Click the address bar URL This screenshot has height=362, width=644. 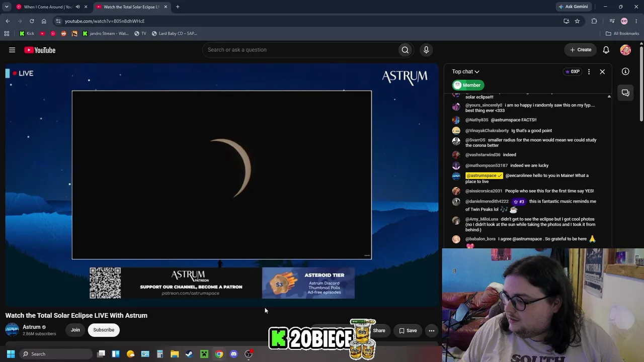coord(105,21)
